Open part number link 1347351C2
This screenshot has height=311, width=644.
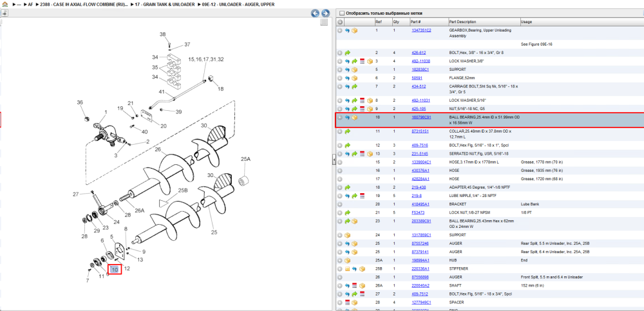pos(421,30)
